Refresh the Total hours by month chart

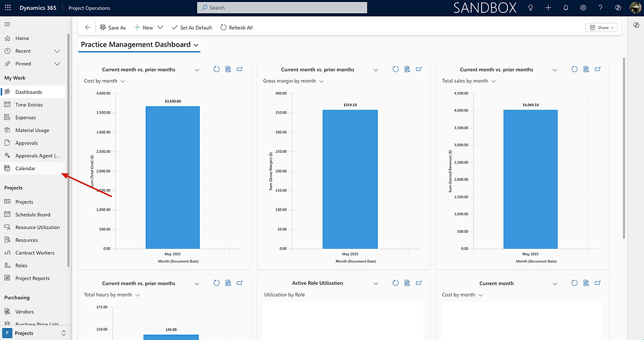216,283
